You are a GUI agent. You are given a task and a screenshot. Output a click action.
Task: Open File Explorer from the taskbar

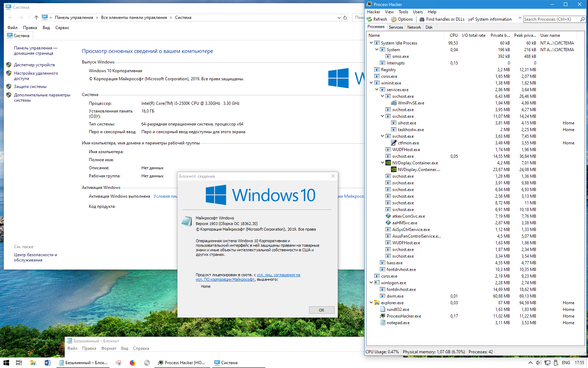coord(33,363)
